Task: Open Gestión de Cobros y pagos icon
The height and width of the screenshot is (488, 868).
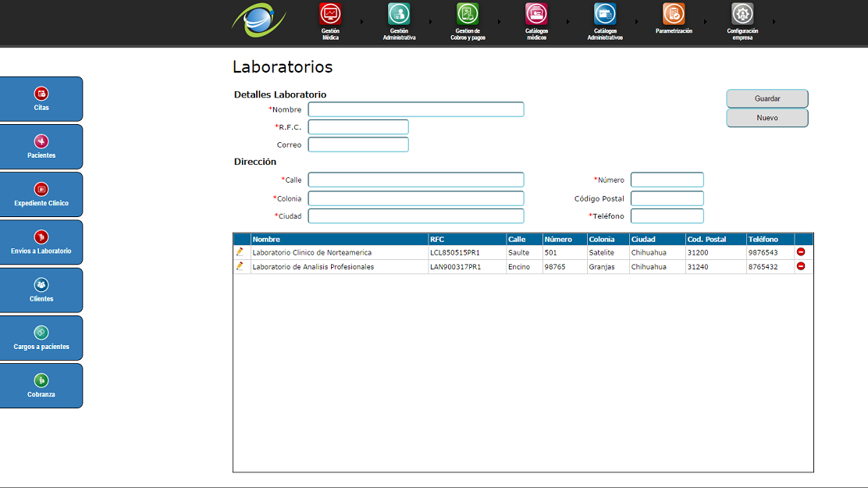Action: pos(468,14)
